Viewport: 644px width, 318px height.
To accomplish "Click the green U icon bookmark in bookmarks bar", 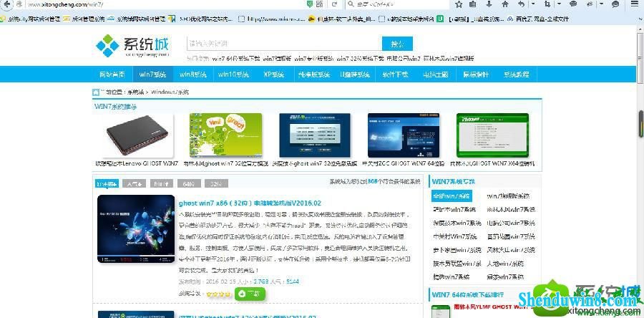I will [x=440, y=19].
